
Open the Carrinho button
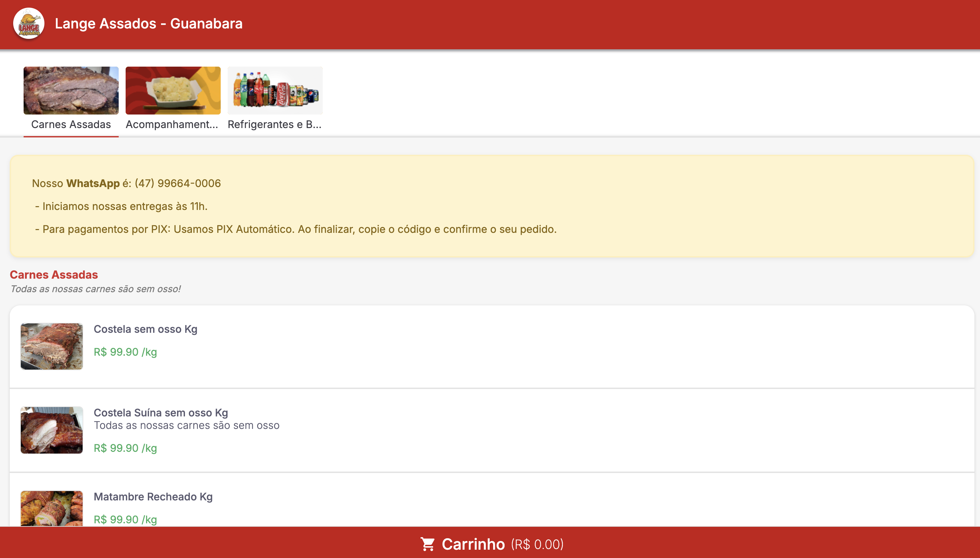[473, 544]
